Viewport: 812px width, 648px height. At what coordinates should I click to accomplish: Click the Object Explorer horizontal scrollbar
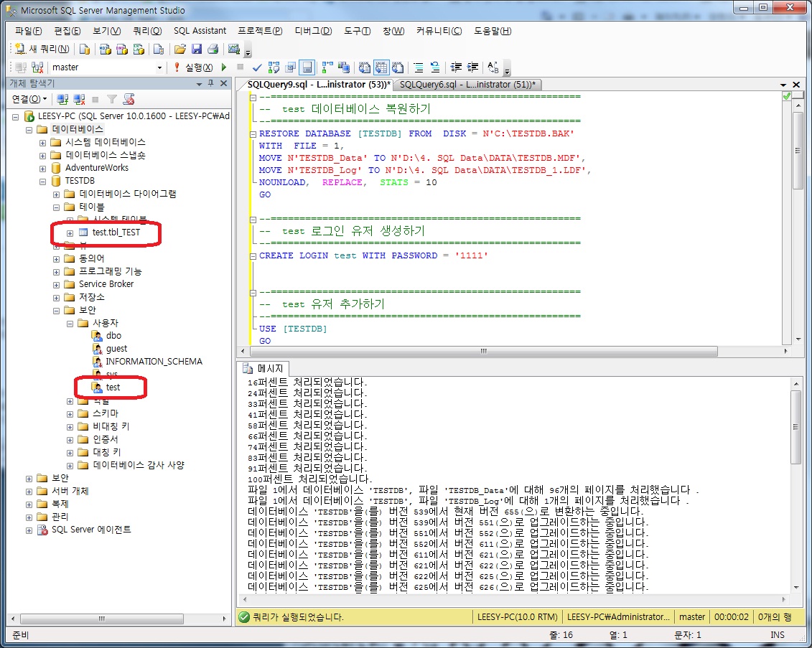pyautogui.click(x=101, y=619)
